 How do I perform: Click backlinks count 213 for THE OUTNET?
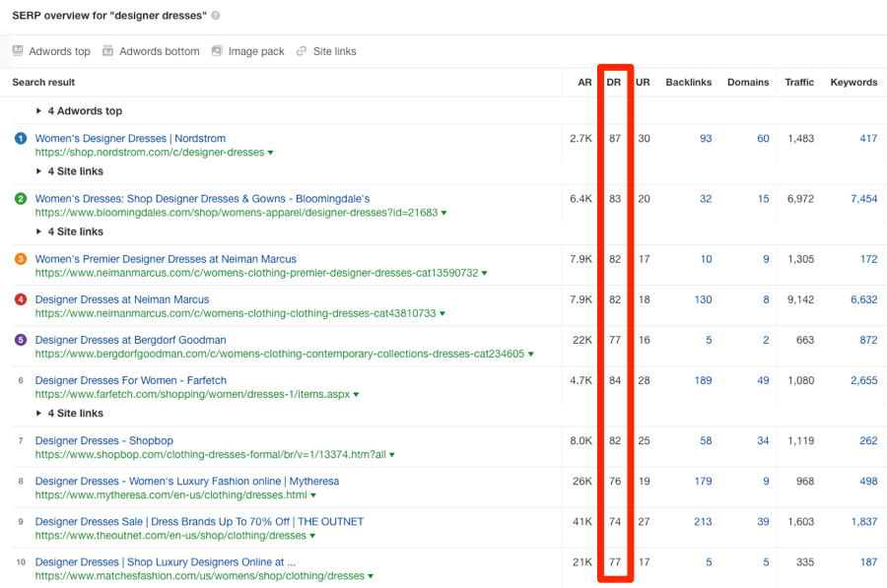tap(703, 521)
